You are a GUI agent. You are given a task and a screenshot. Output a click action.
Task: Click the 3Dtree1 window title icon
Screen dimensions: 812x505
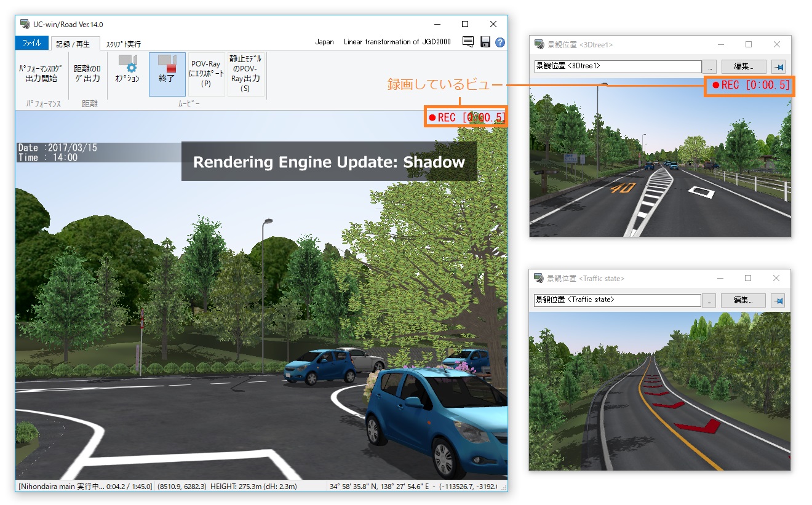click(x=539, y=44)
